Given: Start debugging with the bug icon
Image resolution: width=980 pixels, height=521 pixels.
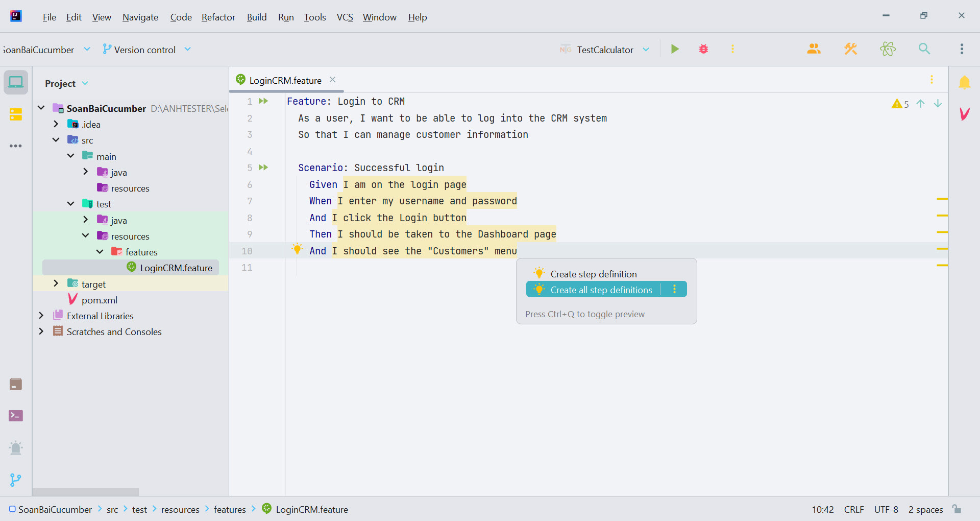Looking at the screenshot, I should point(703,49).
